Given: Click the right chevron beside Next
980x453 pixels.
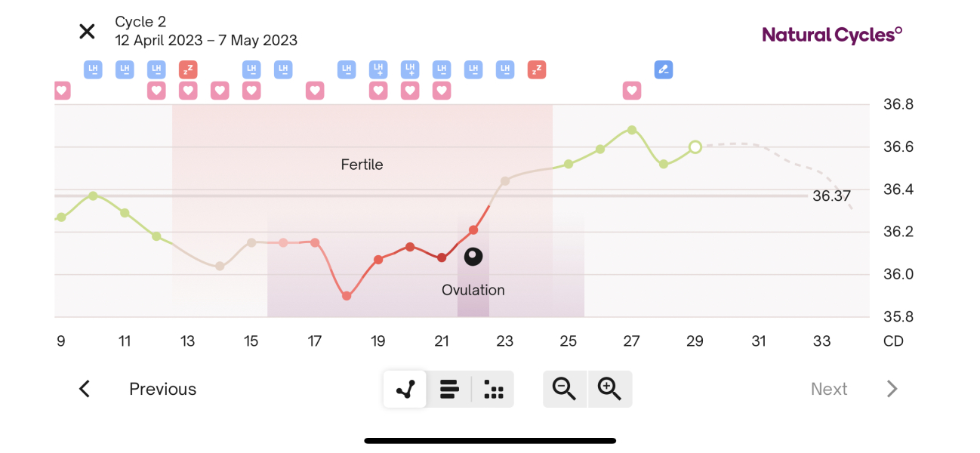Looking at the screenshot, I should click(892, 389).
